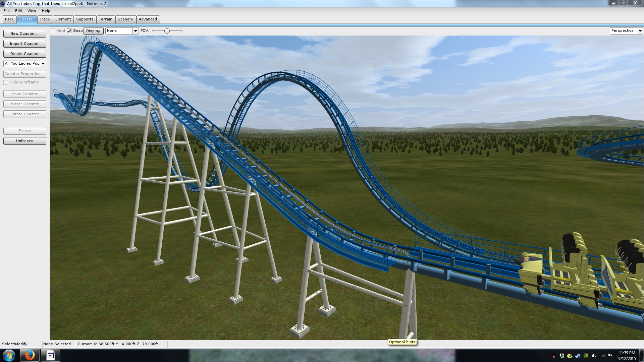Open the Perspective view dropdown
Viewport: 644px width, 362px height.
[640, 31]
